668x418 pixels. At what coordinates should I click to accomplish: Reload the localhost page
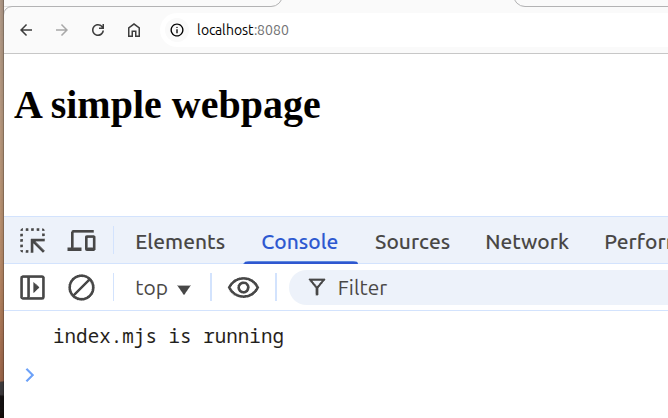point(98,30)
